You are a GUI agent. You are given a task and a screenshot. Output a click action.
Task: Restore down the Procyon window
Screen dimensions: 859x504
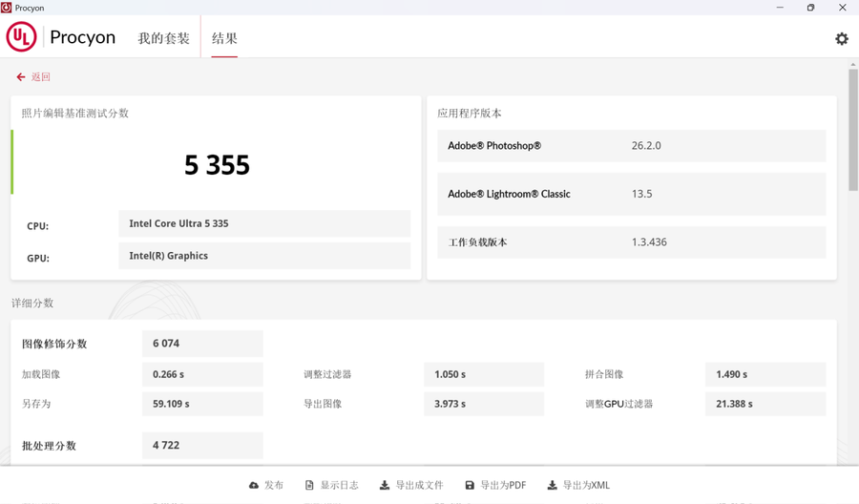(x=810, y=8)
